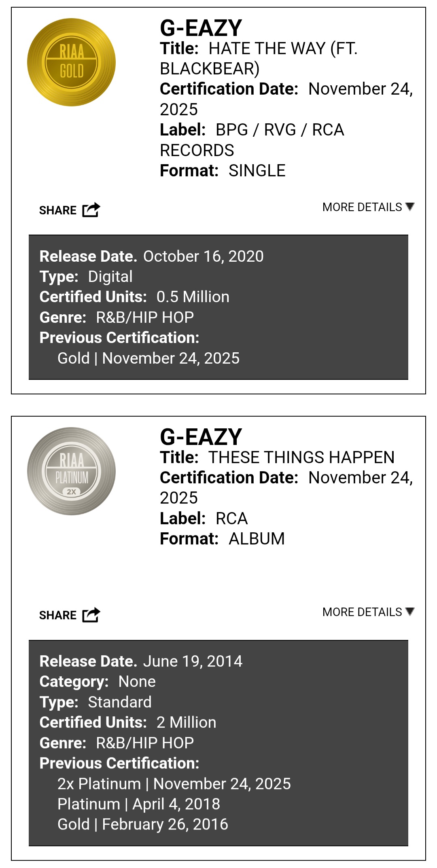
Task: Click the 0.5 Million certified units value
Action: point(193,297)
